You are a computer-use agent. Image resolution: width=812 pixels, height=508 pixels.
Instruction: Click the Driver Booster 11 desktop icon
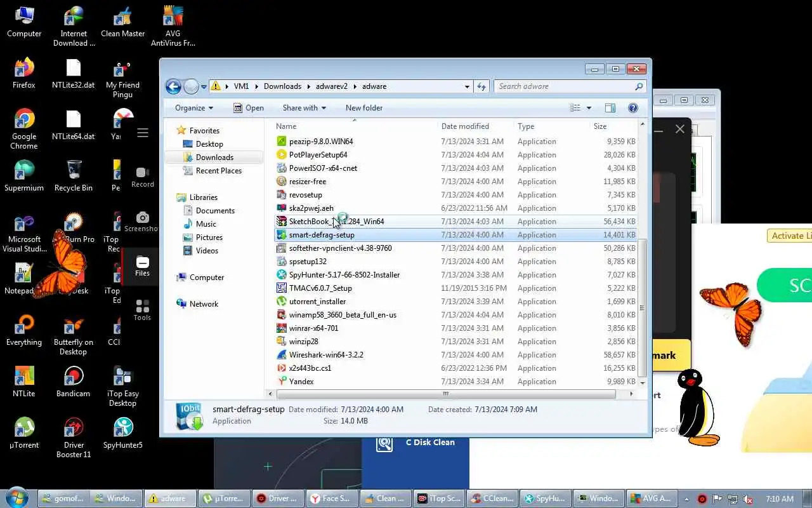74,438
